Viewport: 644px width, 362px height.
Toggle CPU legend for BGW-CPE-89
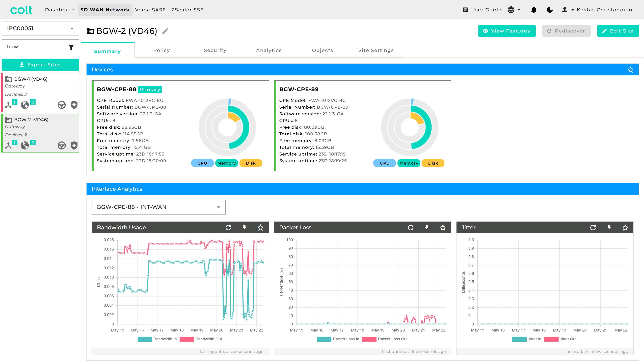[x=385, y=163]
